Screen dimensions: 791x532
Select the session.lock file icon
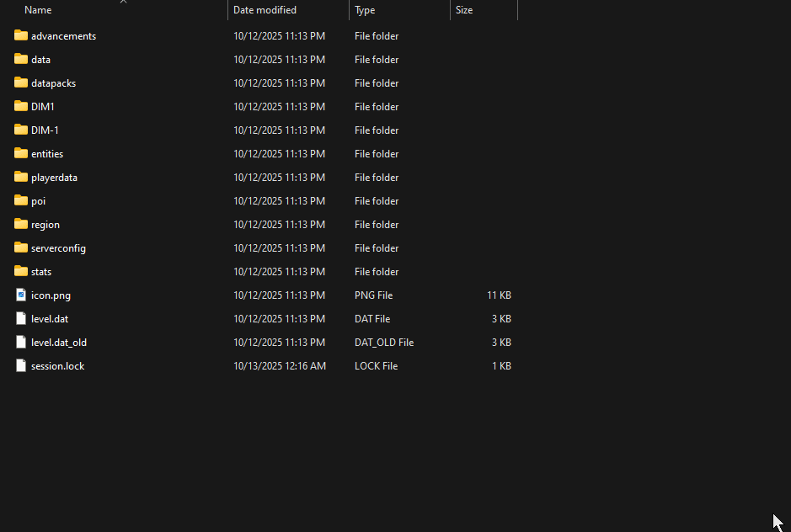(20, 365)
